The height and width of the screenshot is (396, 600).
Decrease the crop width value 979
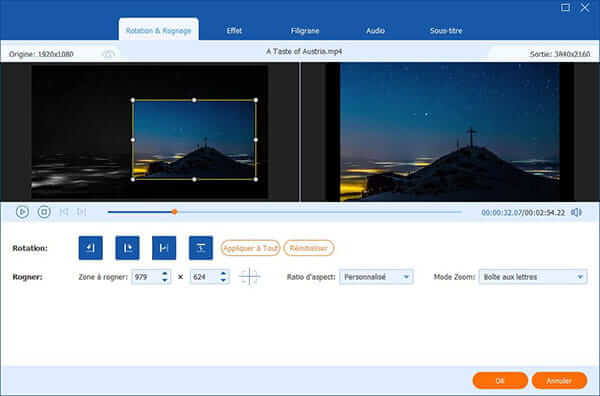pyautogui.click(x=165, y=280)
